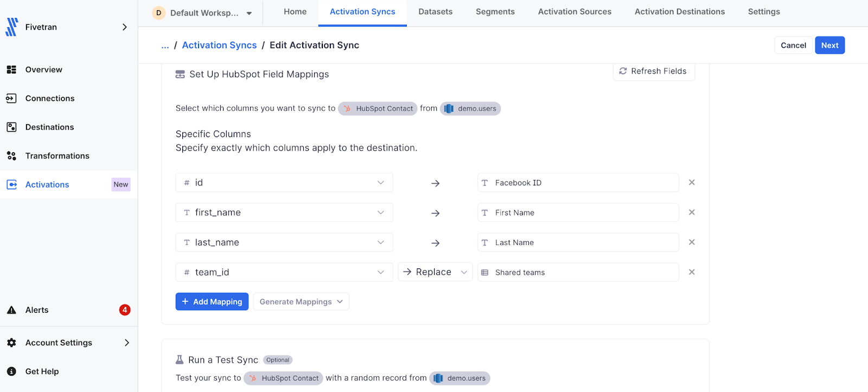Click the HubSpot Contact chip in test sync
Screen dimensions: 868x392
tap(283, 378)
